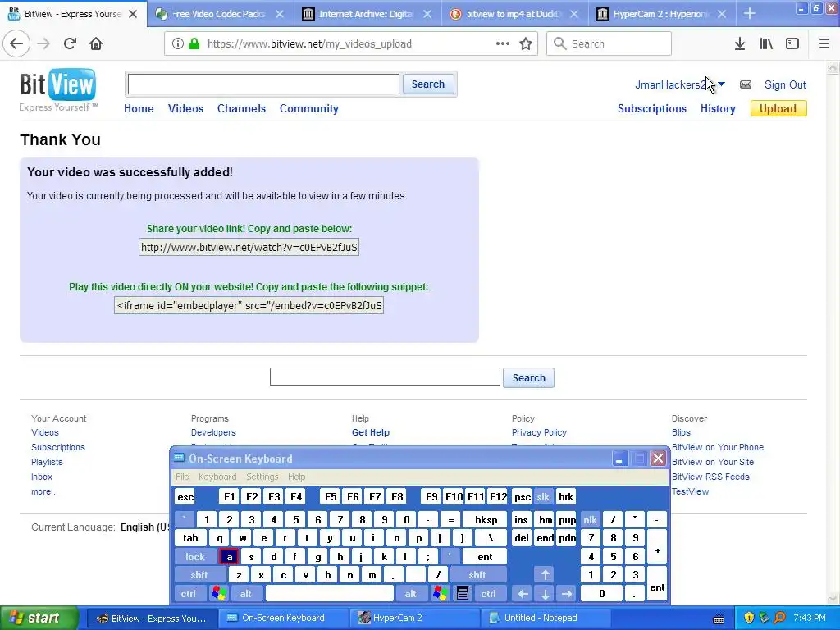Open the Firefox hamburger menu
Image resolution: width=840 pixels, height=630 pixels.
click(824, 44)
